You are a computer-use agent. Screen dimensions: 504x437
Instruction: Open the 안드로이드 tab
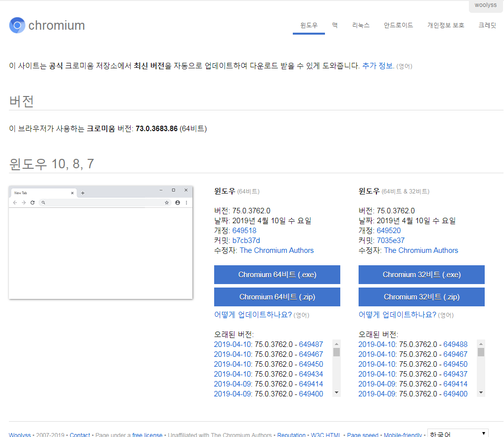point(398,25)
